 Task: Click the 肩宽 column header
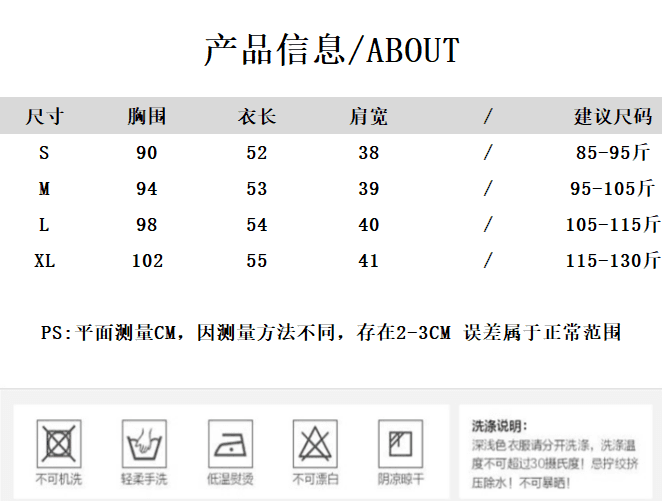pos(369,116)
